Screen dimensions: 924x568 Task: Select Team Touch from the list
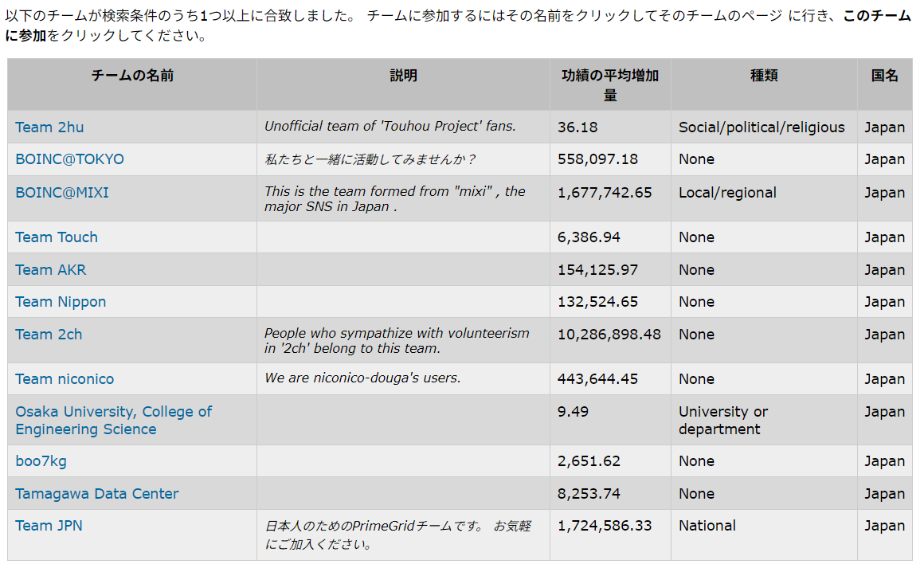pos(56,237)
